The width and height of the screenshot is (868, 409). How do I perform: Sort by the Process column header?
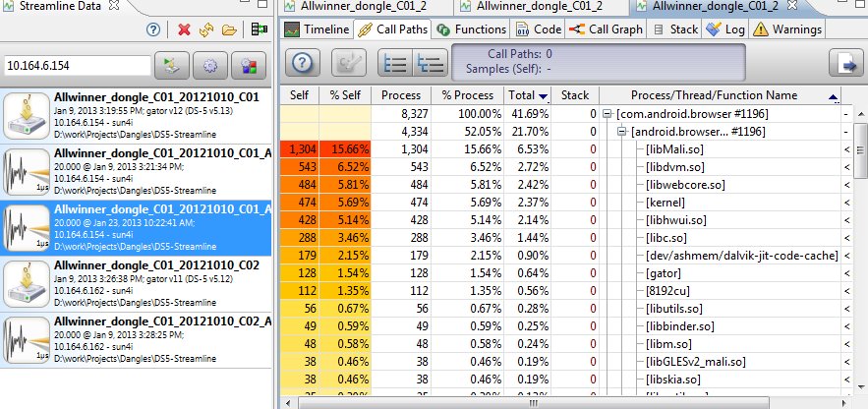401,95
